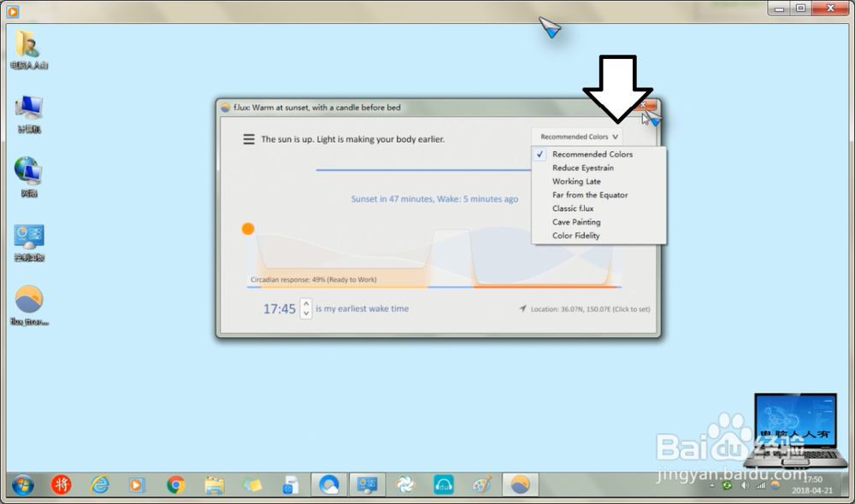
Task: Click the Sunset in 47 minutes text
Action: pyautogui.click(x=434, y=199)
